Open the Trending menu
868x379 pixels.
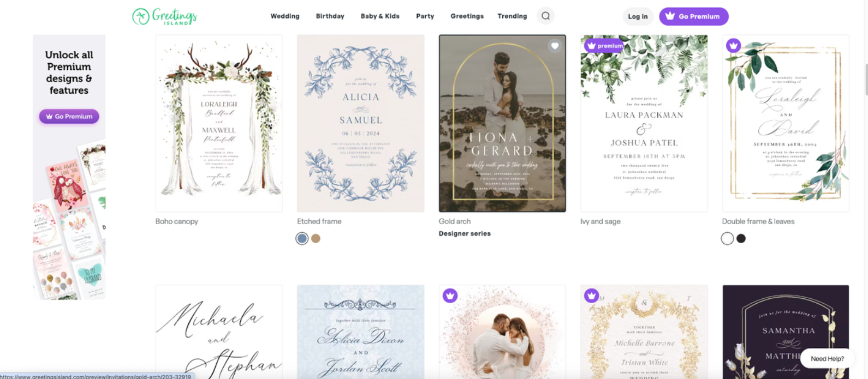click(512, 16)
